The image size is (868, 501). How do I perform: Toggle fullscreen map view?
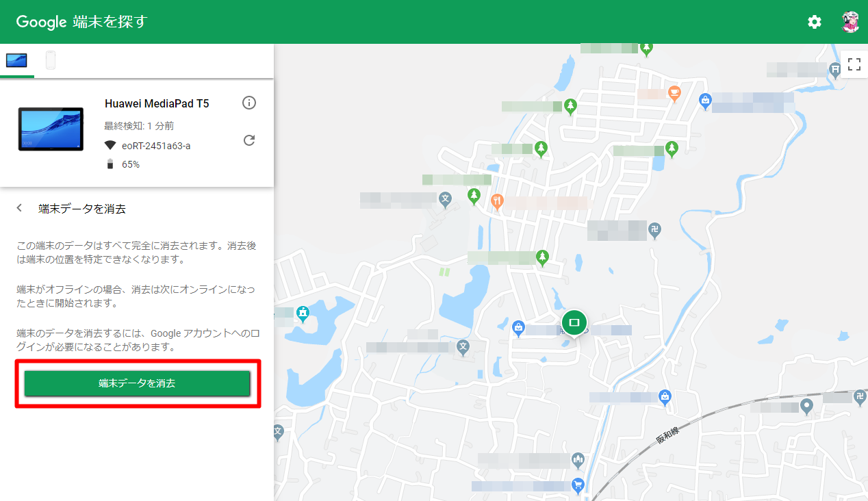(x=854, y=65)
